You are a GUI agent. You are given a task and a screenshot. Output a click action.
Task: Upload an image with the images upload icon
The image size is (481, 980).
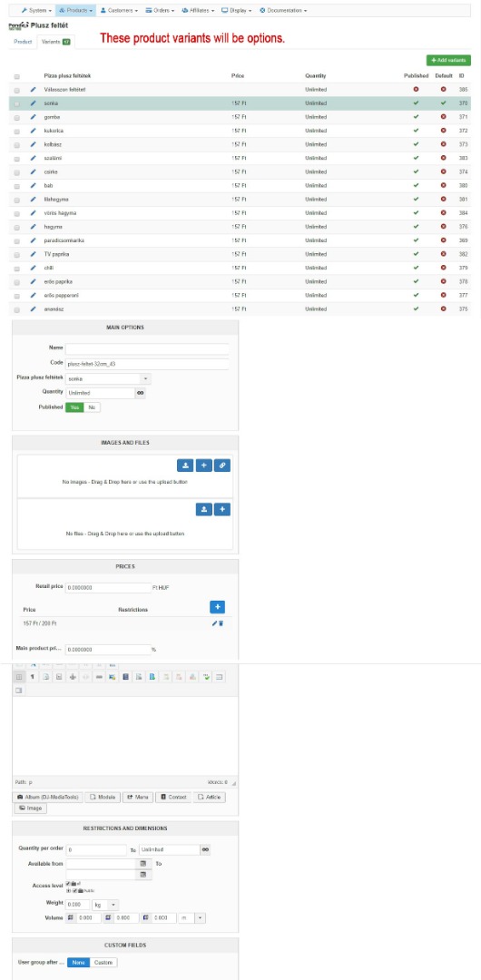(185, 465)
